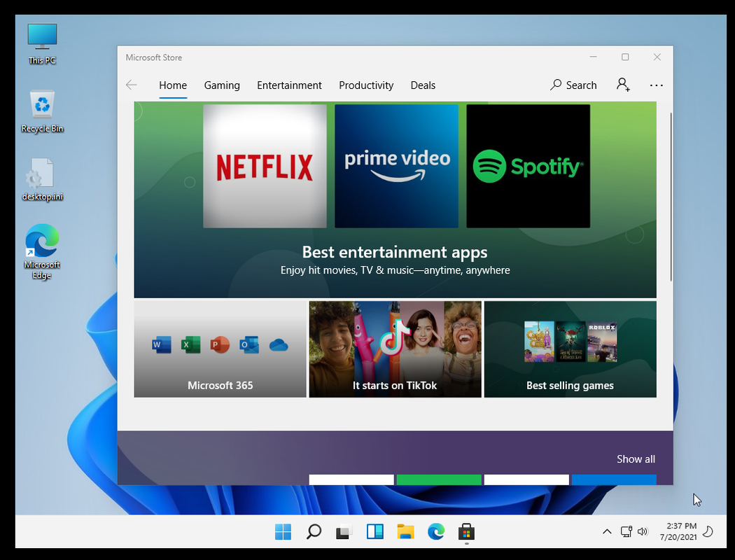735x560 pixels.
Task: Select the Spotify app tile
Action: (x=528, y=166)
